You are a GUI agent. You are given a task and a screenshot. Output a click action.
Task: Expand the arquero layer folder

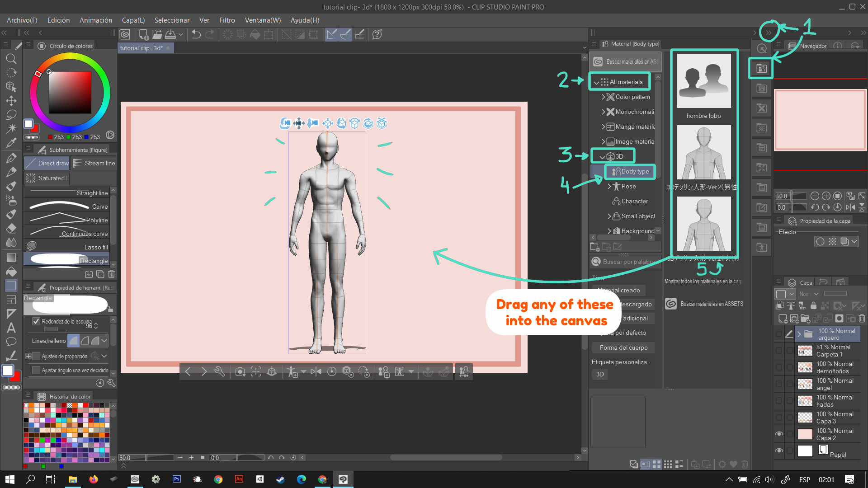[x=799, y=334]
